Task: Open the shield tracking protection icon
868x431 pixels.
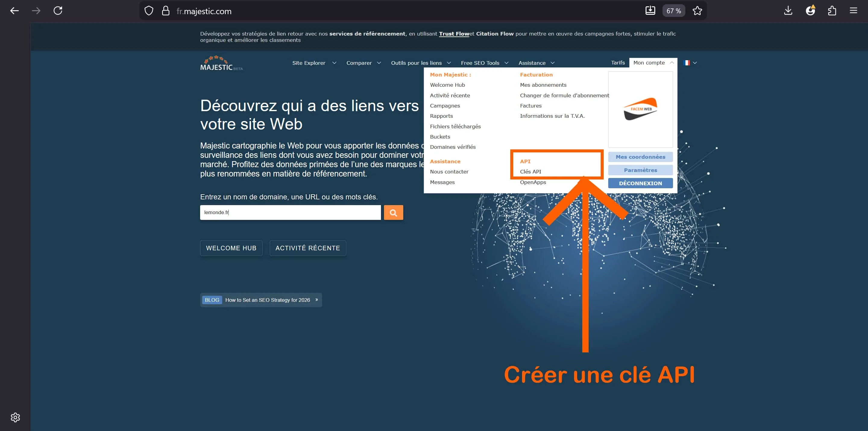Action: coord(149,11)
